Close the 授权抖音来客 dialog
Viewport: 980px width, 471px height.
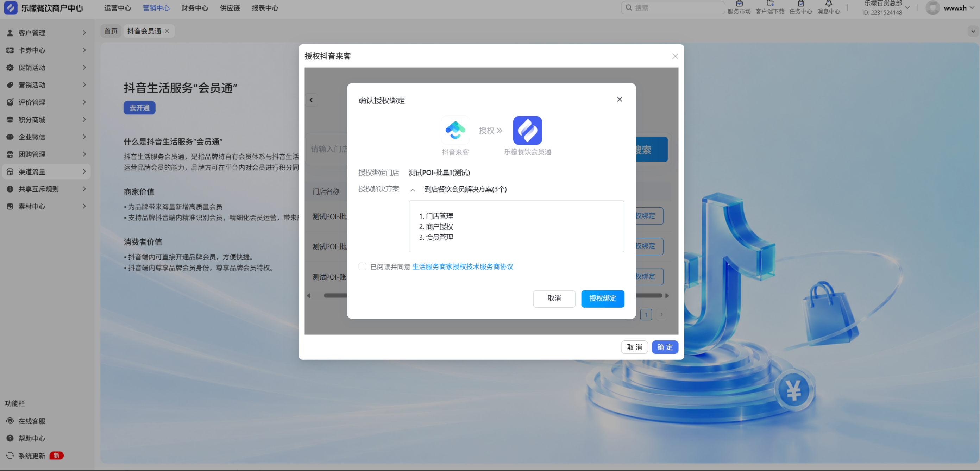[675, 56]
